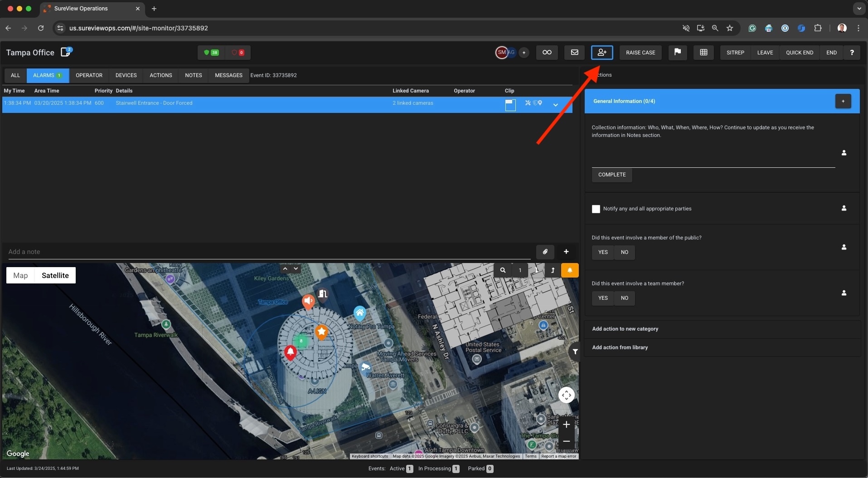Image resolution: width=868 pixels, height=478 pixels.
Task: Click the QUICK END button
Action: (x=800, y=53)
